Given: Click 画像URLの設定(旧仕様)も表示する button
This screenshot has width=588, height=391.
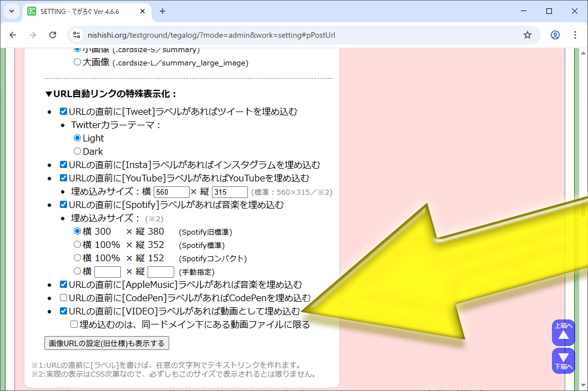Looking at the screenshot, I should pos(107,343).
